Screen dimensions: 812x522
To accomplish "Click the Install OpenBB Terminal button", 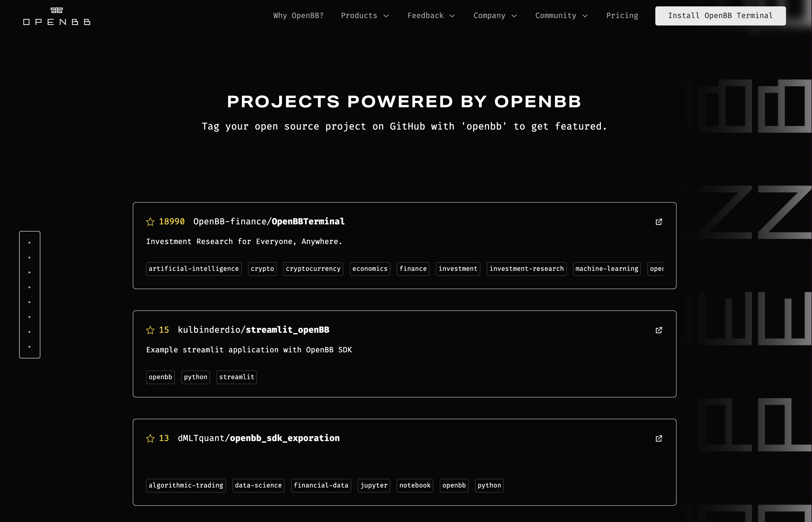I will coord(720,16).
